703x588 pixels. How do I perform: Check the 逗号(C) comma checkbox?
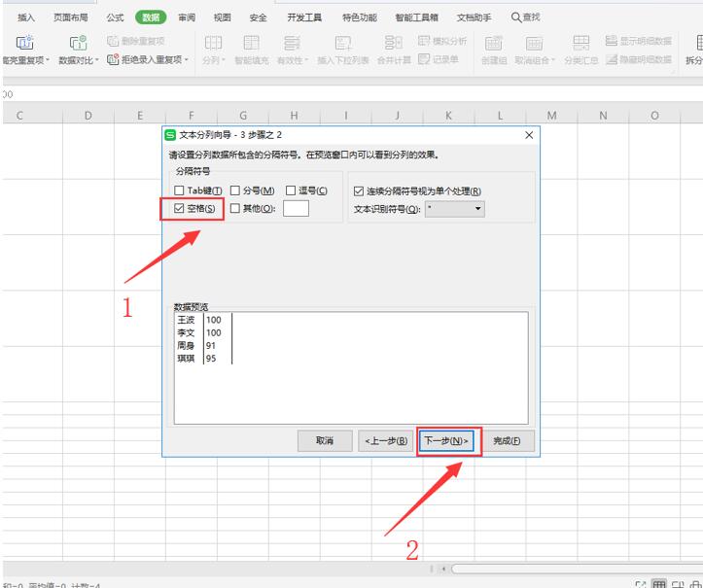(x=291, y=190)
